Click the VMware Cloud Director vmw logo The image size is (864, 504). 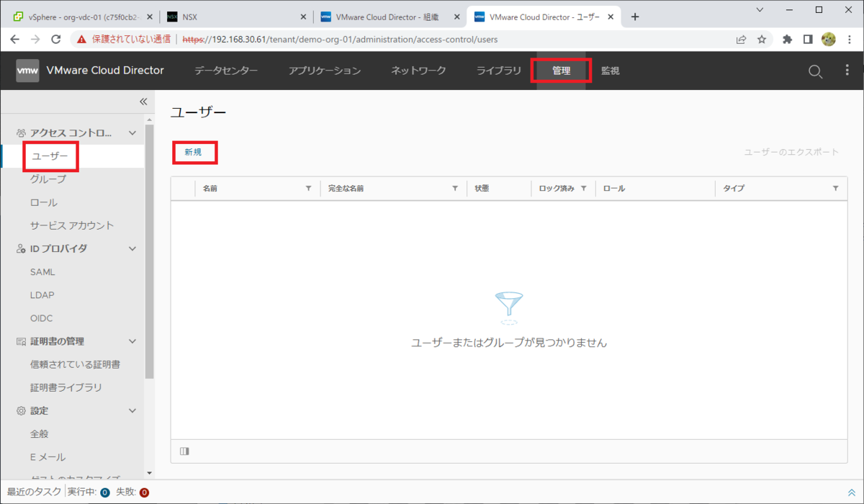click(27, 71)
